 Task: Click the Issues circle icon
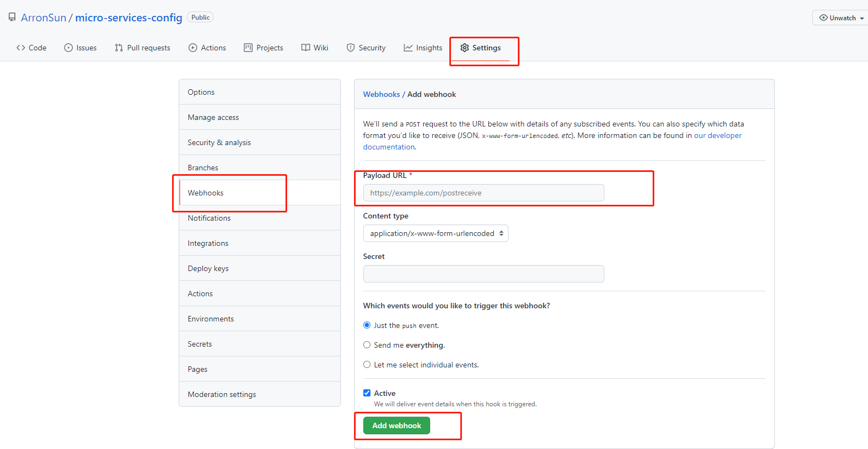coord(68,48)
